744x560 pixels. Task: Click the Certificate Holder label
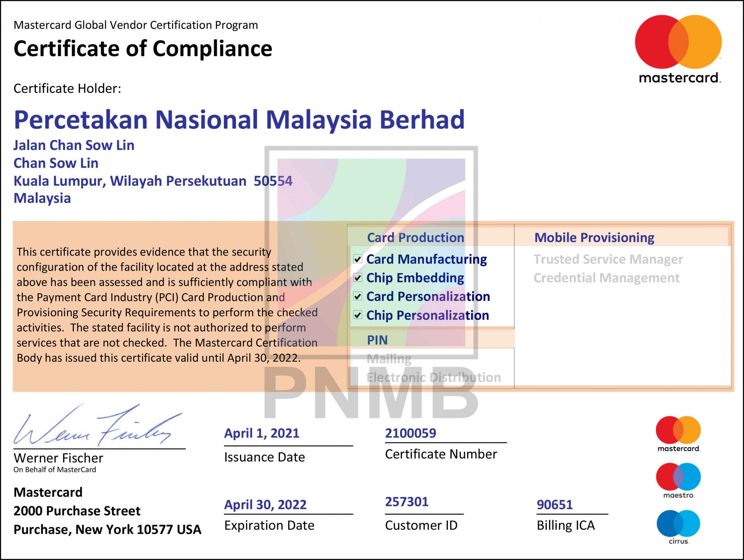coord(67,88)
